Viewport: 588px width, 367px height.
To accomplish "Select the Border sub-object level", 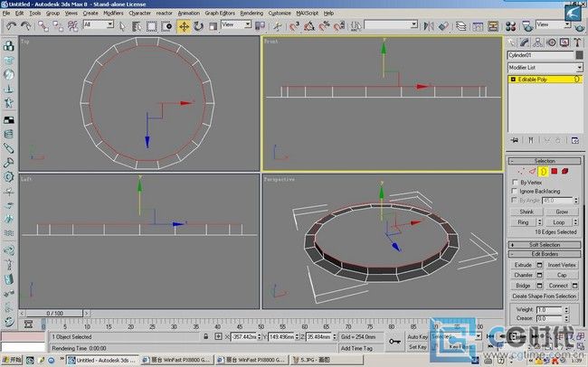I will (x=543, y=172).
